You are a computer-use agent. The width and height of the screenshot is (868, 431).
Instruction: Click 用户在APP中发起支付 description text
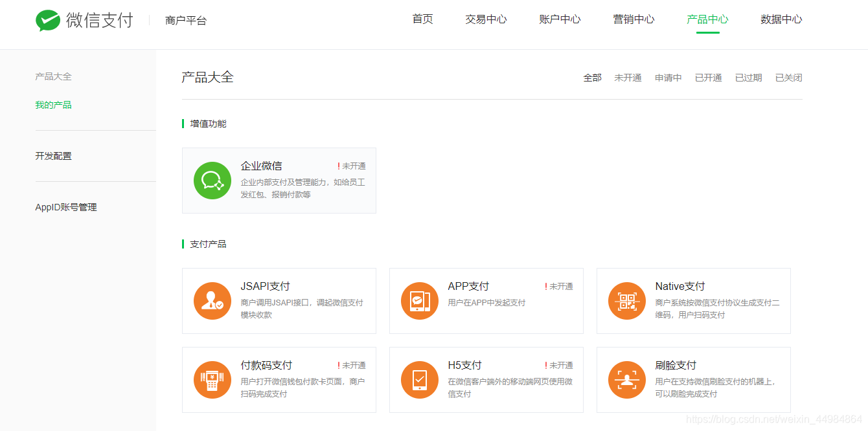point(486,303)
